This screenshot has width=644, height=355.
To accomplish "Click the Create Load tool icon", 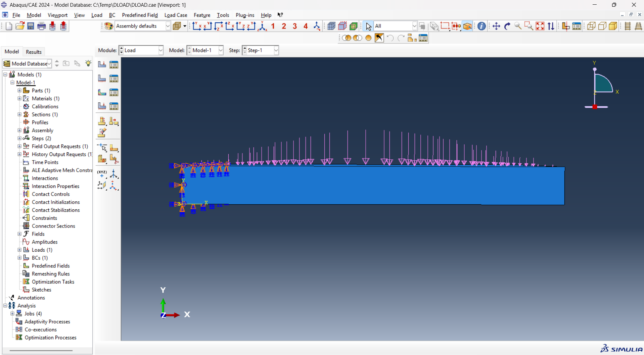I will 102,64.
